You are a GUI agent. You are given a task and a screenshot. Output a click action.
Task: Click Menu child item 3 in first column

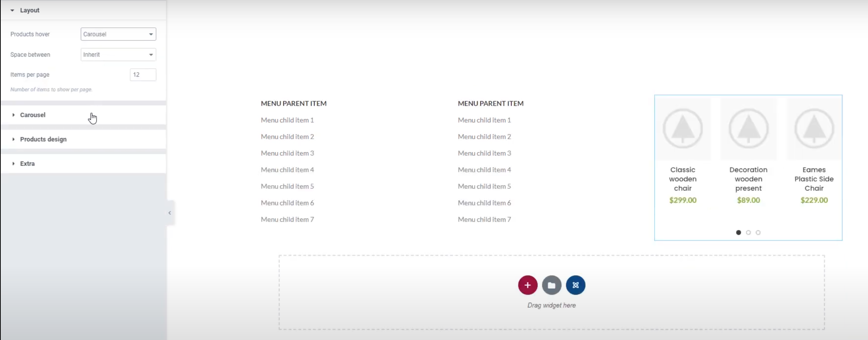(287, 153)
